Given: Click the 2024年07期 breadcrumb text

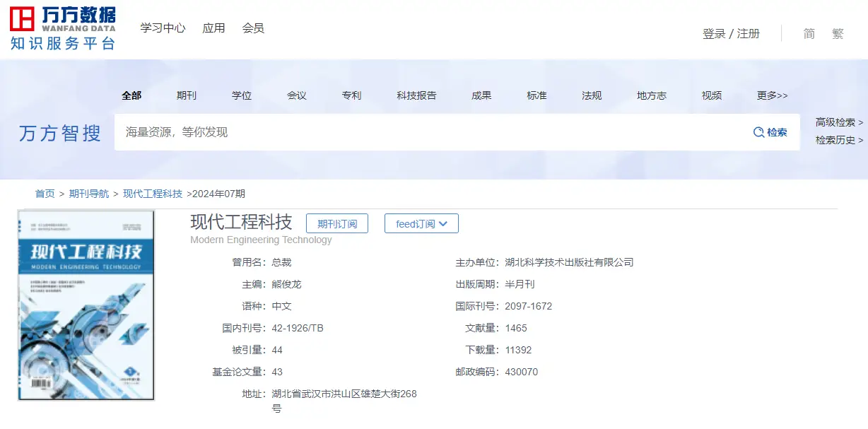Looking at the screenshot, I should pyautogui.click(x=218, y=194).
